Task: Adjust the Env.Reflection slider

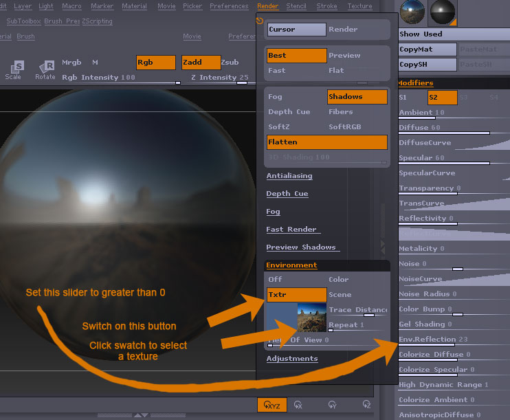Action: [454, 341]
